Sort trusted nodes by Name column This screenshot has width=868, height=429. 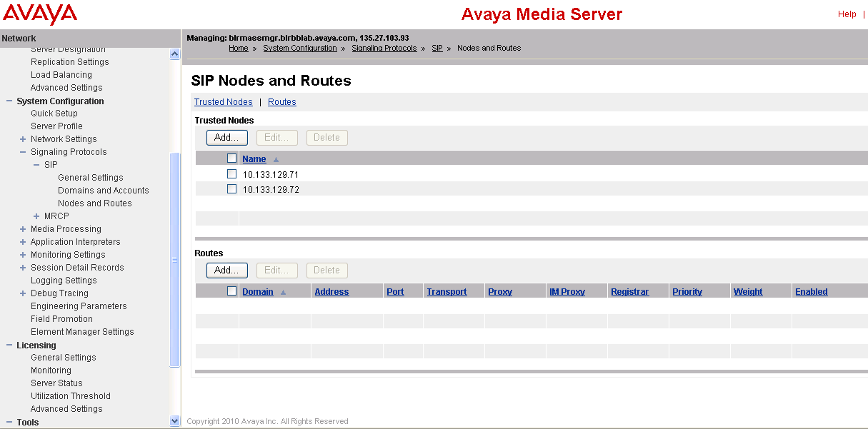(x=254, y=159)
